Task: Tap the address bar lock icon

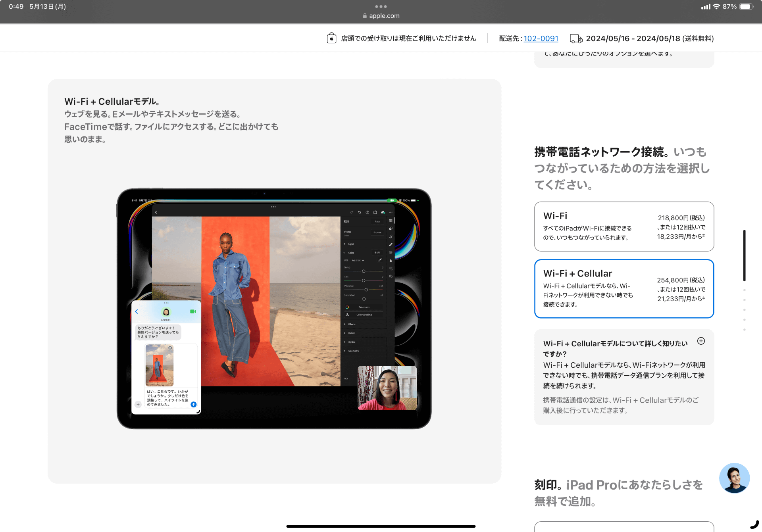Action: (365, 16)
